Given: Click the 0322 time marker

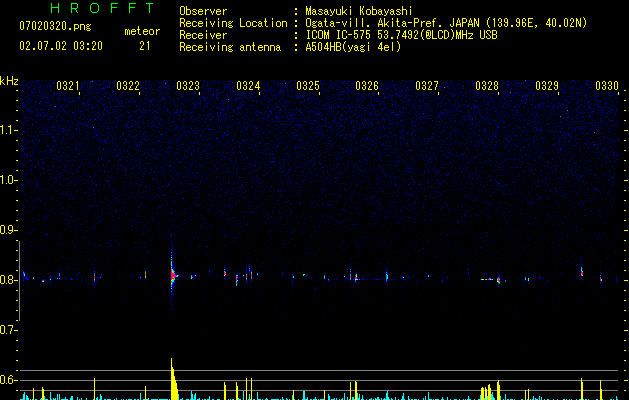Looking at the screenshot, I should click(x=128, y=85).
